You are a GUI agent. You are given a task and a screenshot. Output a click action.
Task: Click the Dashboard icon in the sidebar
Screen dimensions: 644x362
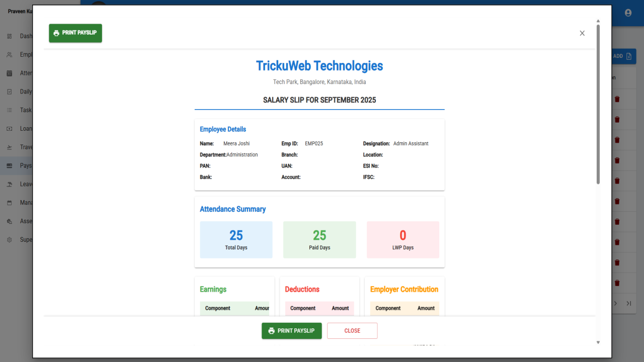9,36
